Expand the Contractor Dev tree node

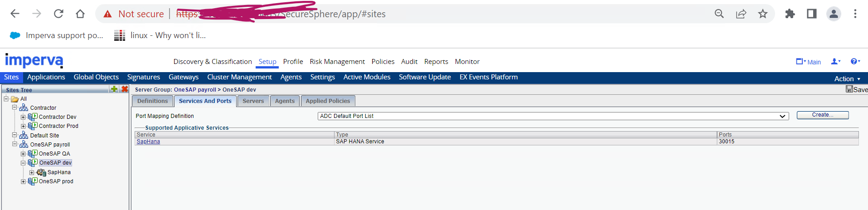(23, 117)
